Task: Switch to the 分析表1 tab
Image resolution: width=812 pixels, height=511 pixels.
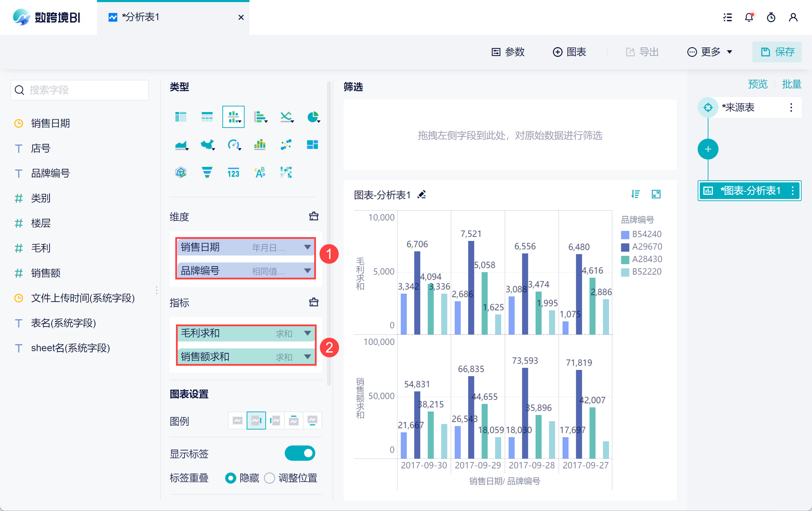Action: (140, 17)
